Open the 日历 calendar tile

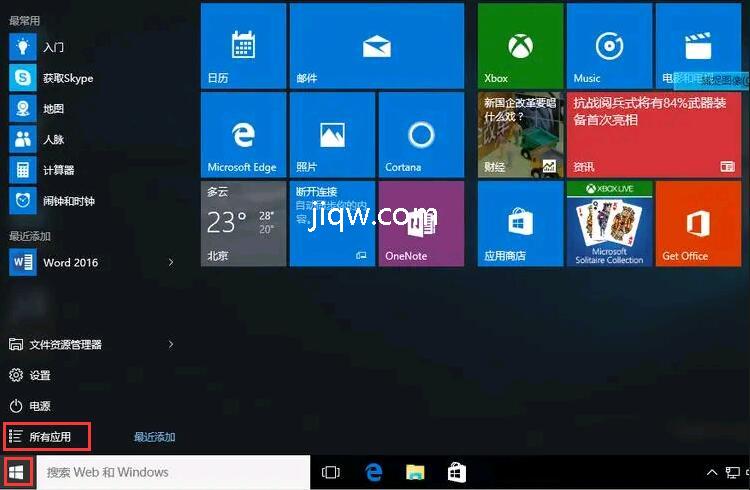243,45
